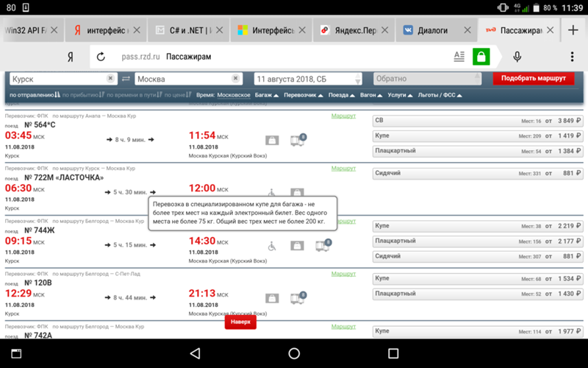Viewport: 588px width, 368px height.
Task: Open Маршрут link for train 722М
Action: point(343,169)
